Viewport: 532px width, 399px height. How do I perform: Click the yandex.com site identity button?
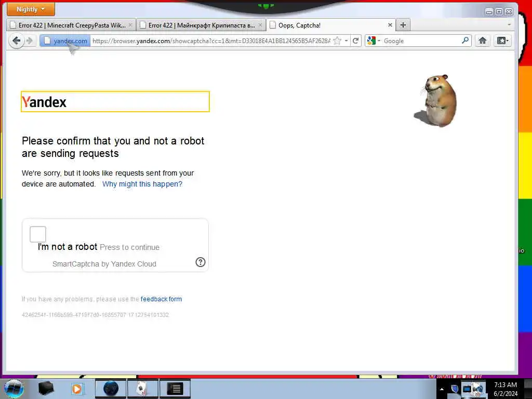pyautogui.click(x=65, y=41)
